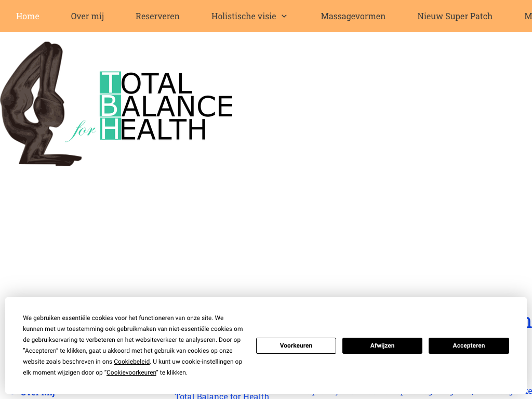Open the Reserveren menu item
This screenshot has width=532, height=399.
pyautogui.click(x=157, y=16)
